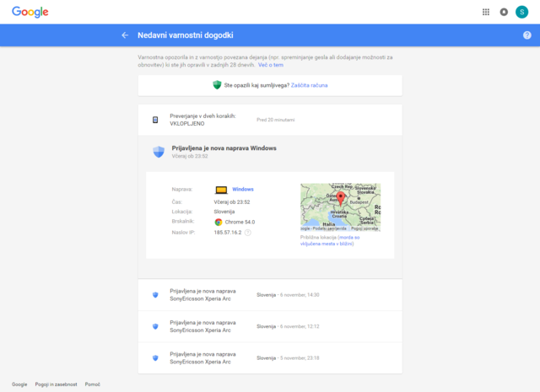The width and height of the screenshot is (540, 392).
Task: Expand Xperia Arc event from 6 november, 12:12
Action: (x=270, y=326)
